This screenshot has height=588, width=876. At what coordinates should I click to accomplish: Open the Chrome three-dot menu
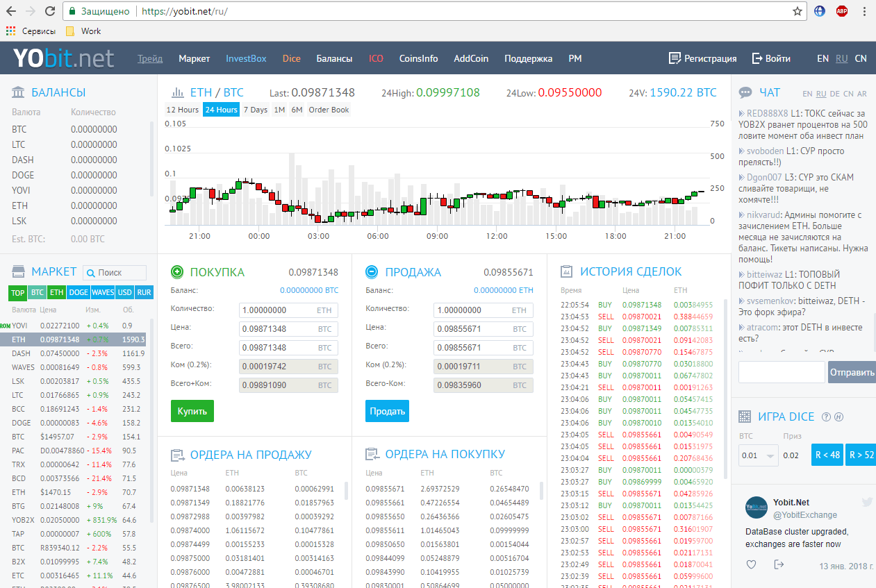[x=863, y=11]
